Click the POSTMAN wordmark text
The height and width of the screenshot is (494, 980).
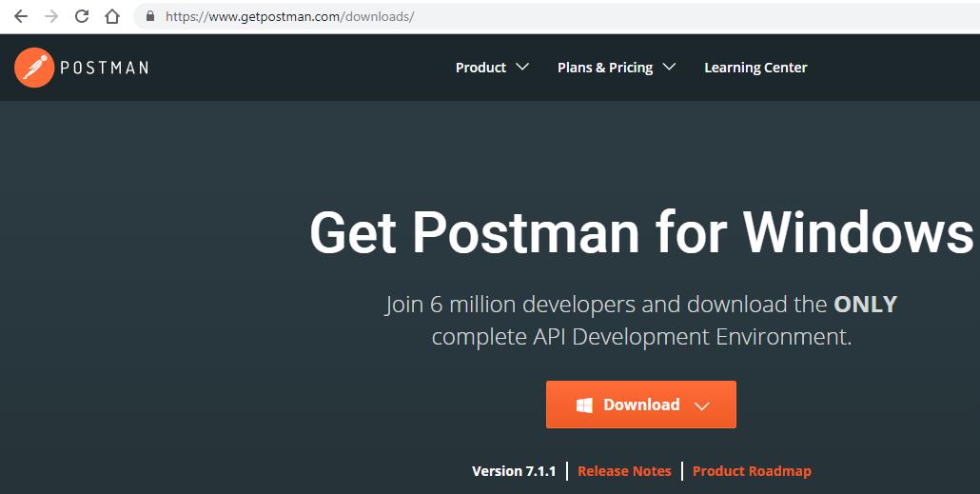[105, 68]
